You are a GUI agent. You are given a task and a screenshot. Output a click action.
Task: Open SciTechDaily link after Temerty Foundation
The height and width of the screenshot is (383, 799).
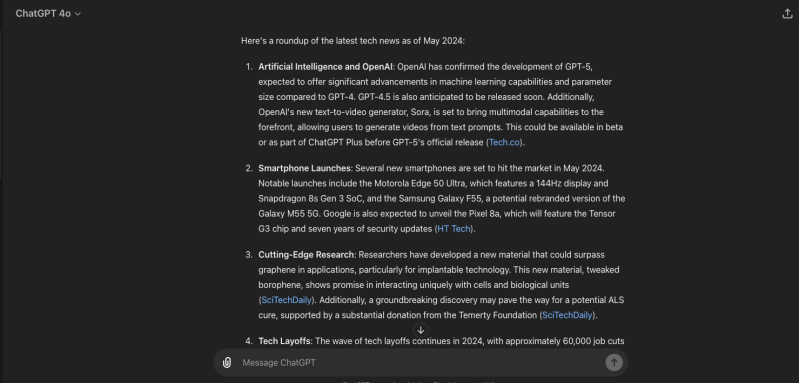tap(567, 315)
